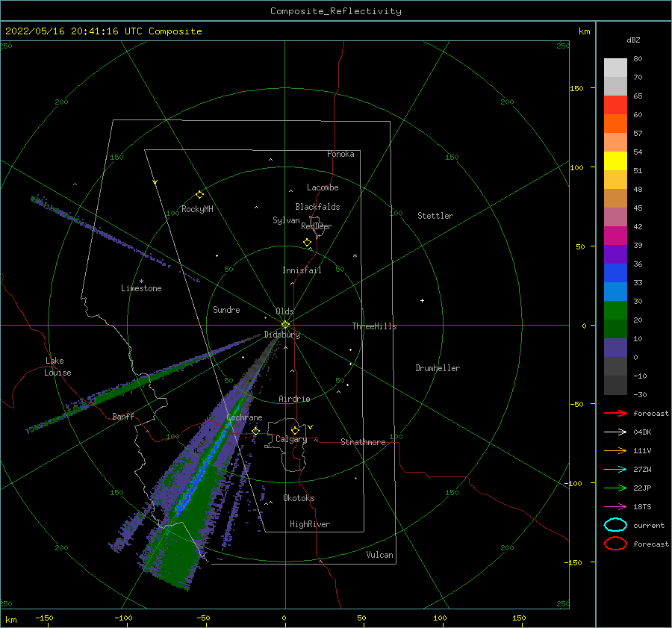Click the RockyMH label
Screen dimensions: 672x628
pos(197,209)
